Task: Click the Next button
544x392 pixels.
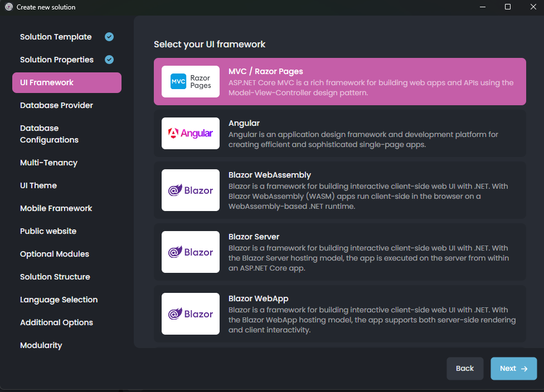Action: tap(513, 368)
